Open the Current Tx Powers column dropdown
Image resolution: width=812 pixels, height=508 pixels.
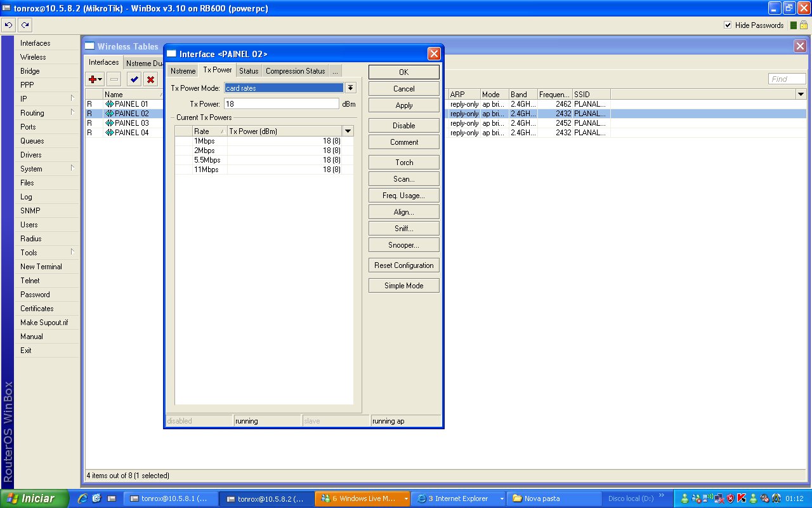(x=348, y=131)
